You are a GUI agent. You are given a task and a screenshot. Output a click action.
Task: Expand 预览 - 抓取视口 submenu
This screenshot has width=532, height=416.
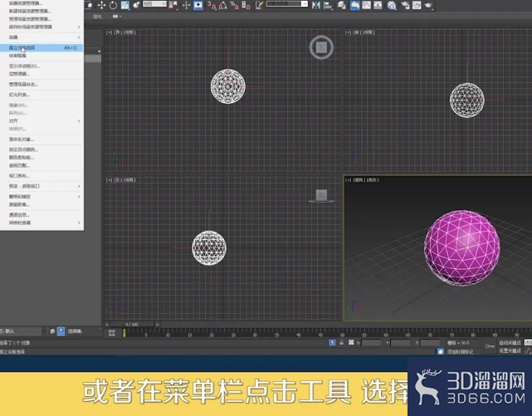[x=42, y=186]
